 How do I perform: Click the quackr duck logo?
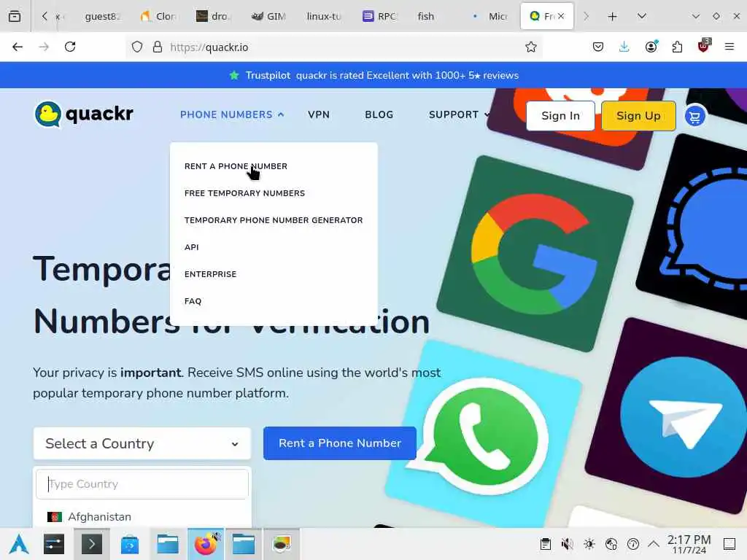click(84, 114)
